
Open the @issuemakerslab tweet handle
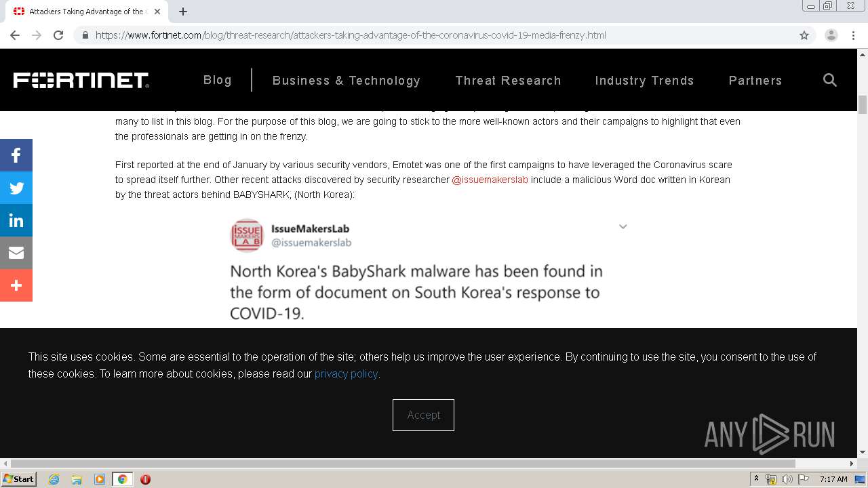pyautogui.click(x=311, y=243)
